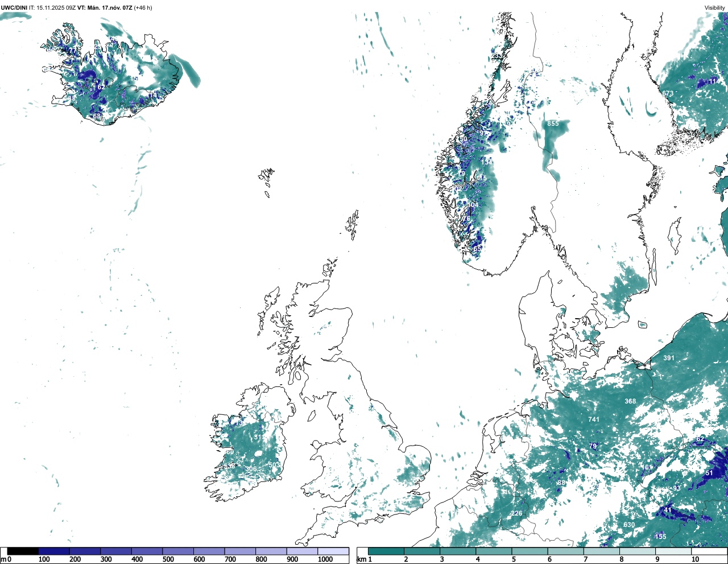This screenshot has height=564, width=728.
Task: Click the '503' value over Ireland
Action: point(275,465)
